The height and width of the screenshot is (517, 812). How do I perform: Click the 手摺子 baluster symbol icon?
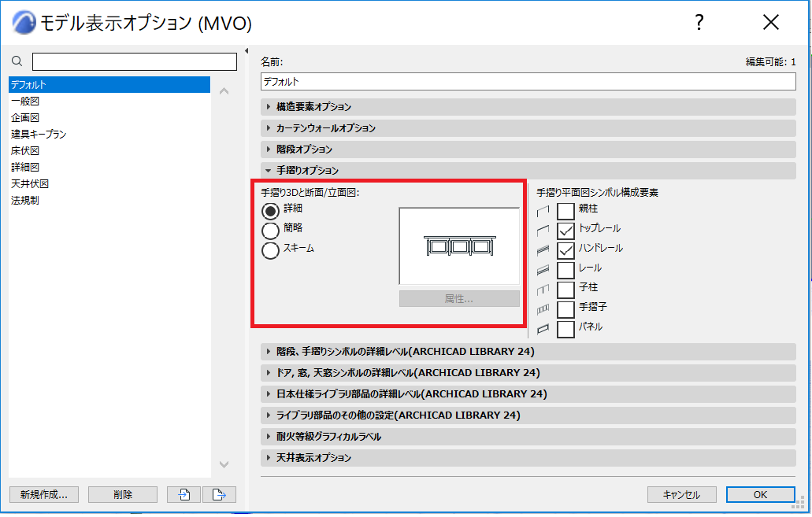pos(543,309)
